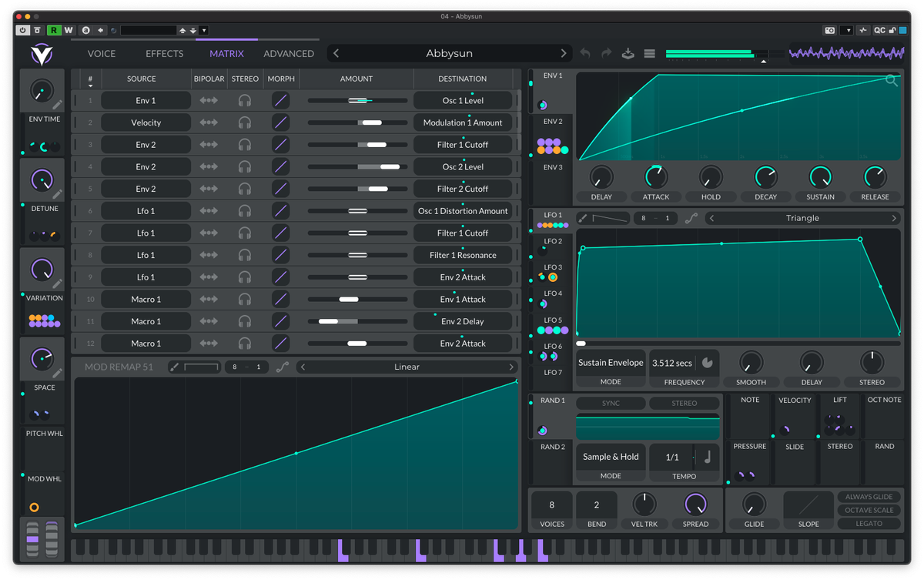This screenshot has height=580, width=924.
Task: Click the frequency tempo sync icon next to 3.512 secs
Action: (707, 362)
